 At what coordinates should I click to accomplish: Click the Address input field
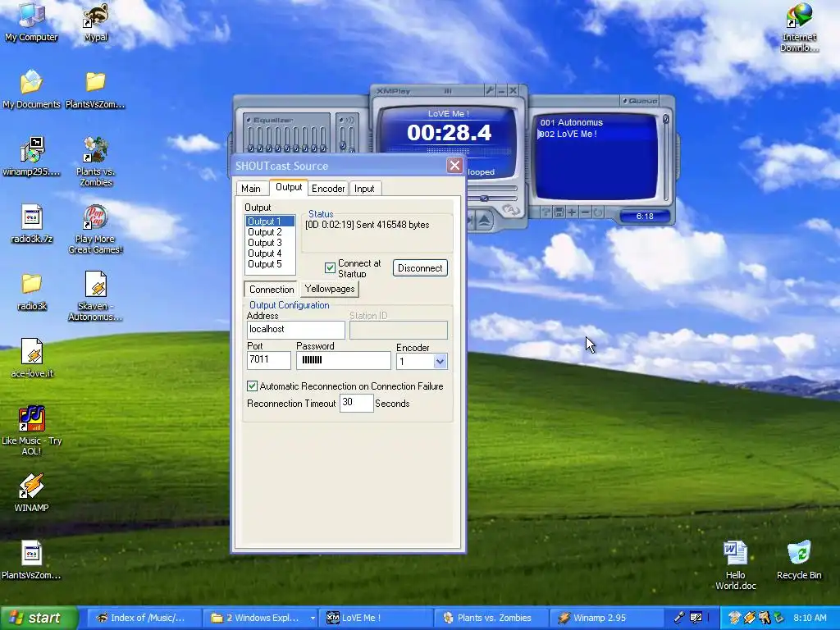point(295,330)
